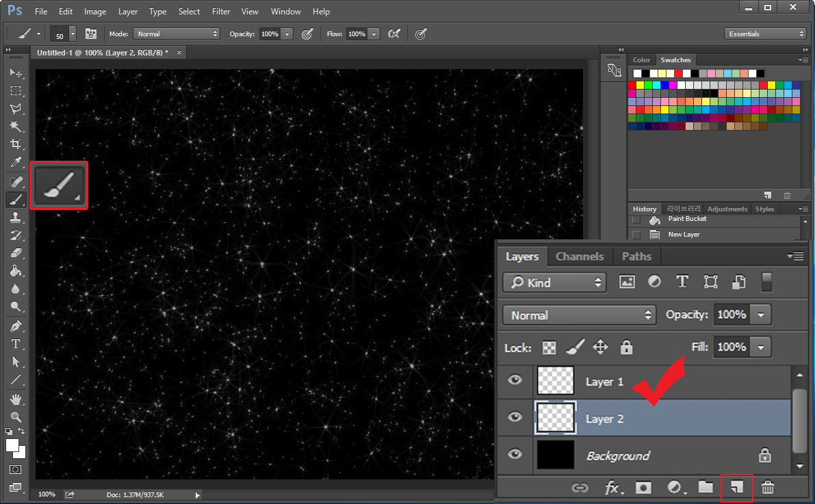Select the Pen tool
Viewport: 815px width, 504px height.
coord(16,326)
